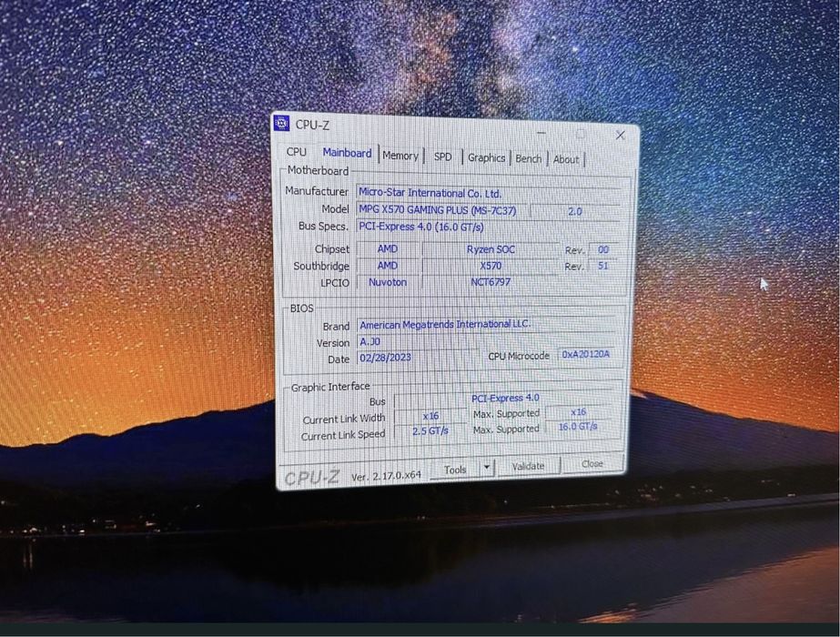Click the BIOS date 02/28/2023
Viewport: 840px width, 637px height.
click(418, 357)
